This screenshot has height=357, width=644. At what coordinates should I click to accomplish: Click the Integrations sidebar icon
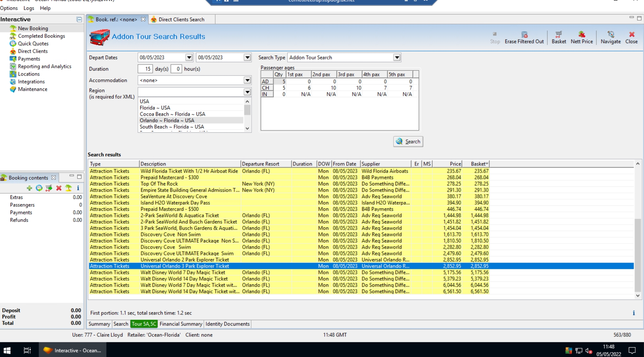point(13,82)
